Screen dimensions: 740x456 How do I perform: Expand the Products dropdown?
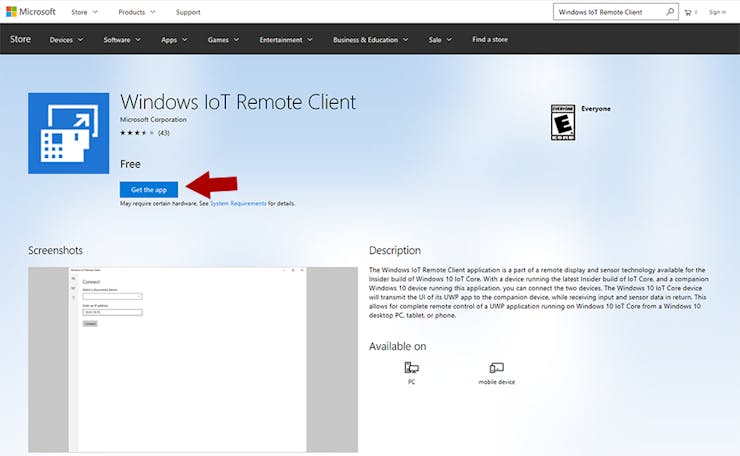[x=136, y=12]
